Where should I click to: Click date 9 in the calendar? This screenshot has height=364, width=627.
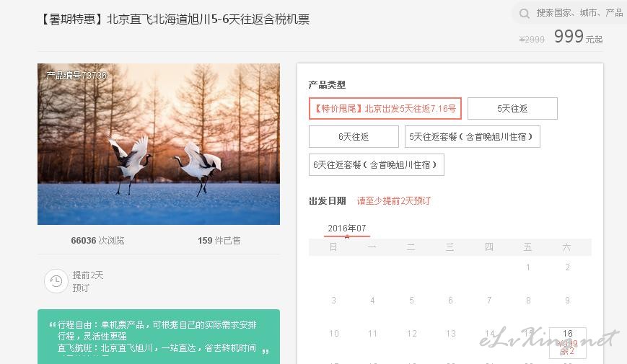567,300
